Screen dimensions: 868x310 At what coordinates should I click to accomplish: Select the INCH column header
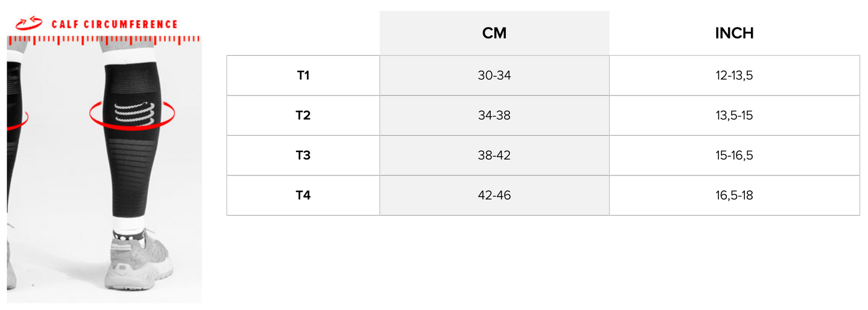[734, 33]
